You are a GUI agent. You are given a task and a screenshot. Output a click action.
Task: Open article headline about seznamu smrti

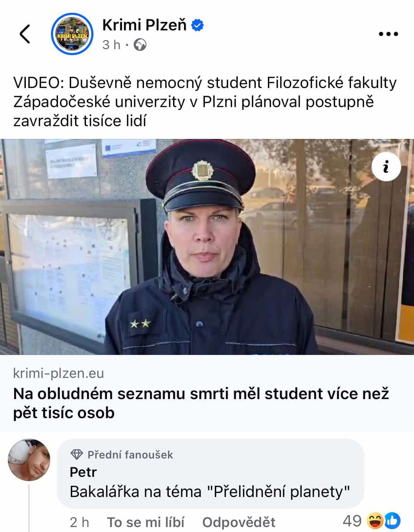click(201, 403)
